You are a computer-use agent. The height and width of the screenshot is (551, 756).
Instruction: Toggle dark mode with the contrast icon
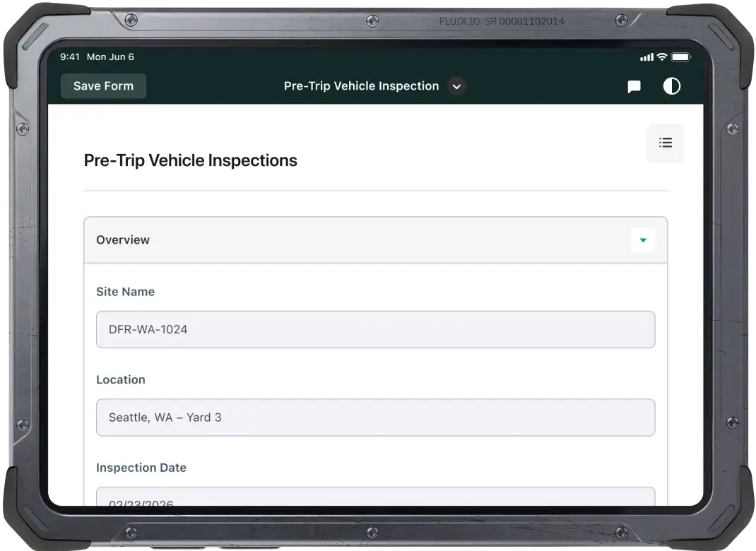pyautogui.click(x=671, y=85)
